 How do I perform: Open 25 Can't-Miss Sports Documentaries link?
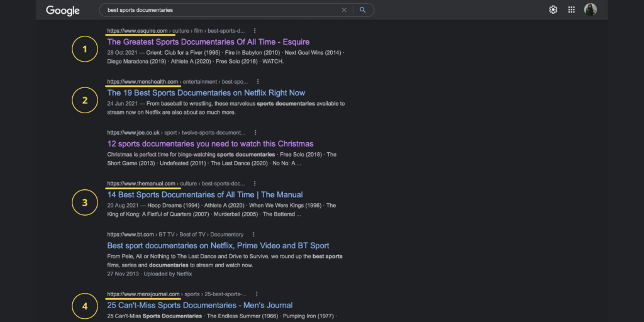coord(200,305)
